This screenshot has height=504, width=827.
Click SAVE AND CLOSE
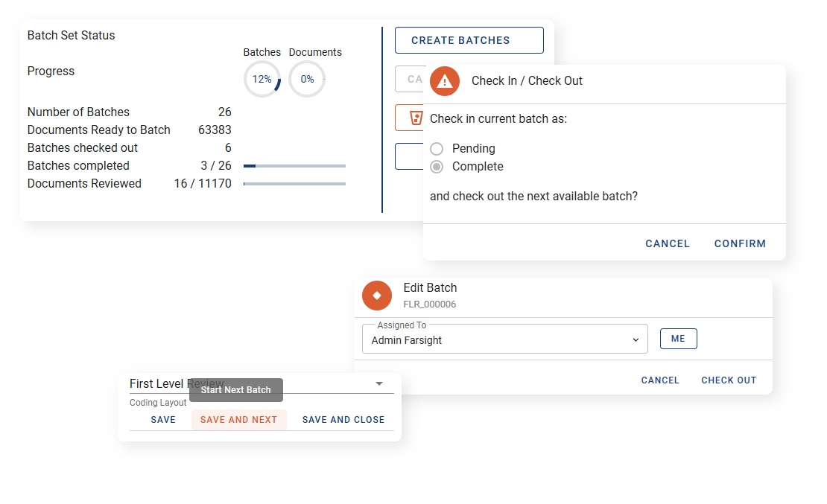(x=343, y=420)
